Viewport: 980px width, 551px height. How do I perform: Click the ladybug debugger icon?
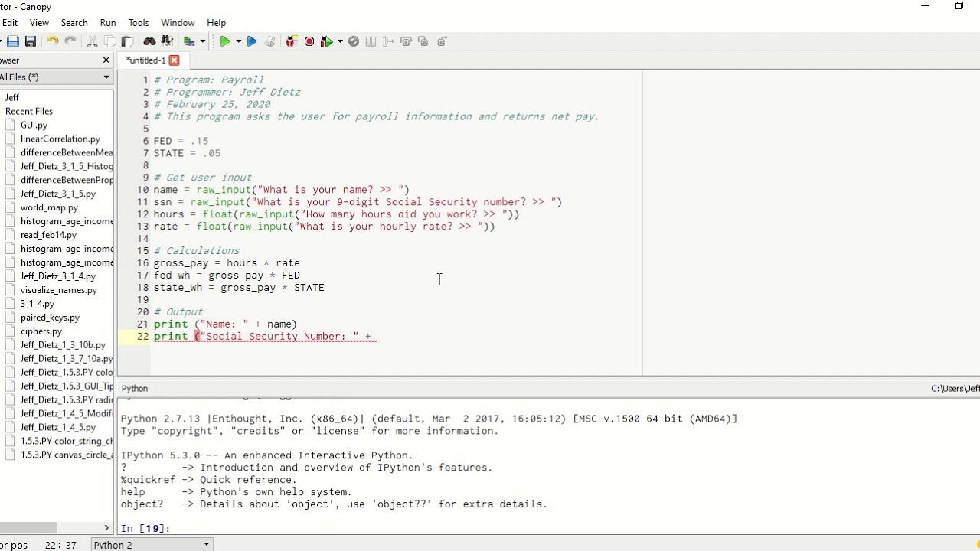(x=292, y=41)
